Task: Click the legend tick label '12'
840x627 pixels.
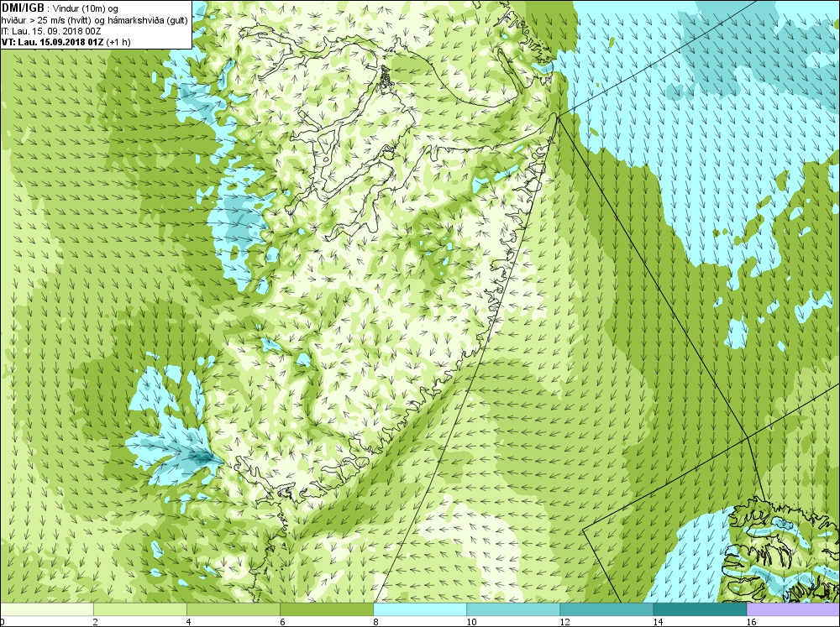Action: click(x=564, y=622)
